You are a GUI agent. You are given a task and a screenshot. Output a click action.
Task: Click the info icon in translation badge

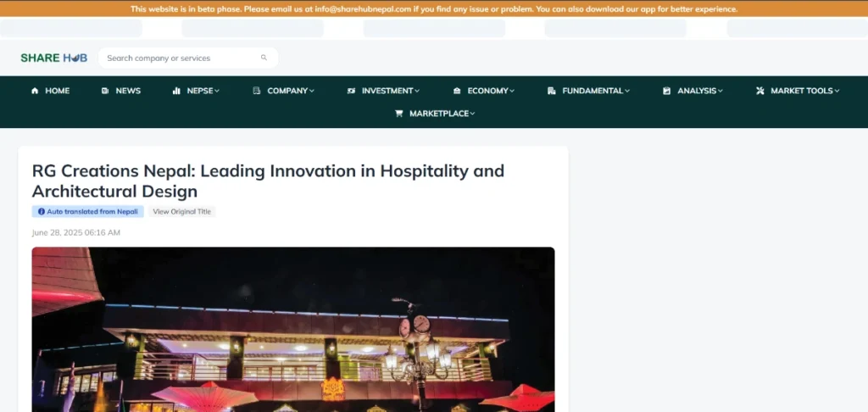click(x=42, y=212)
